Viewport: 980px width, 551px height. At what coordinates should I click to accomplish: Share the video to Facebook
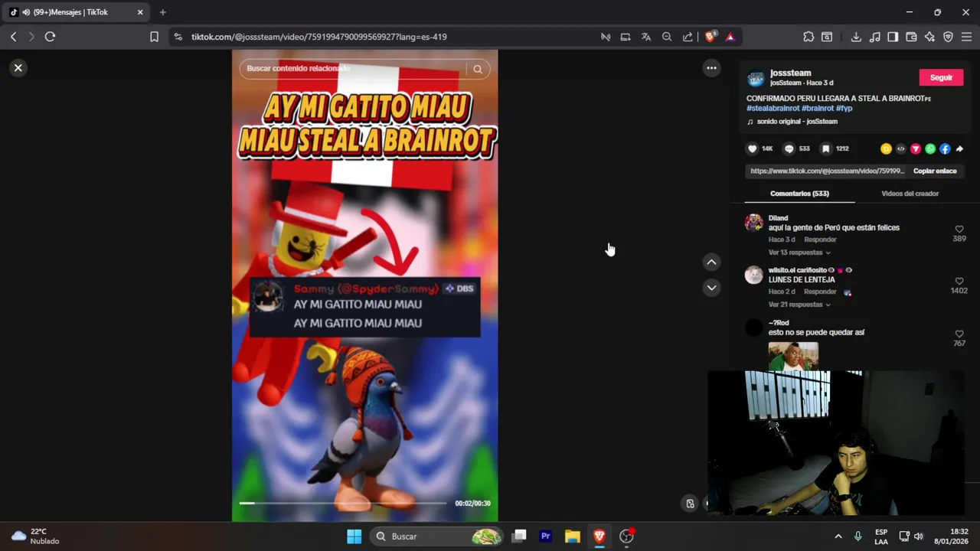(945, 149)
